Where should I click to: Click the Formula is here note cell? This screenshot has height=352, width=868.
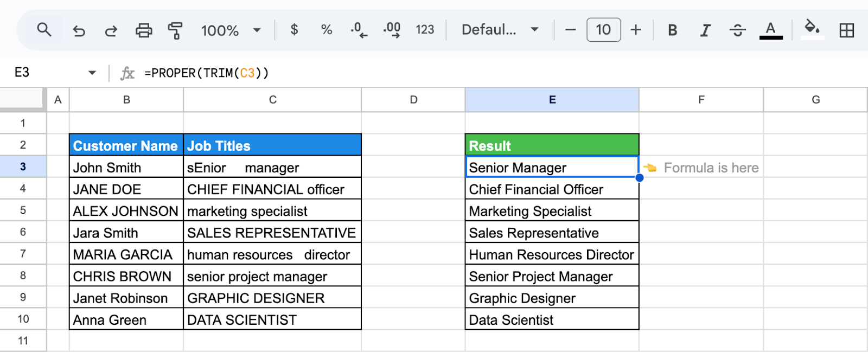[x=701, y=167]
